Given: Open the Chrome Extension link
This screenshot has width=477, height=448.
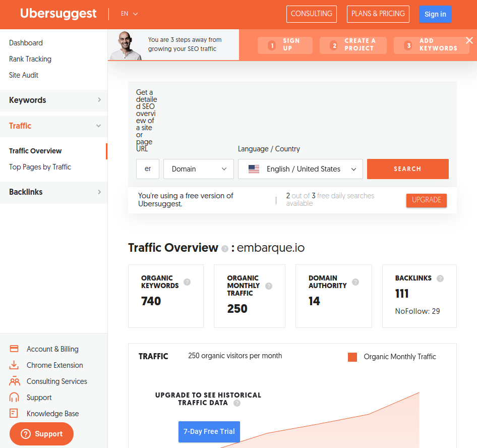Looking at the screenshot, I should [x=55, y=365].
